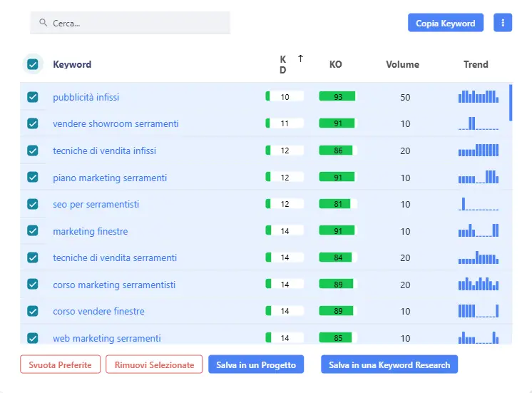This screenshot has width=532, height=393.
Task: Uncheck piano marketing serramenti checkbox
Action: pyautogui.click(x=33, y=177)
